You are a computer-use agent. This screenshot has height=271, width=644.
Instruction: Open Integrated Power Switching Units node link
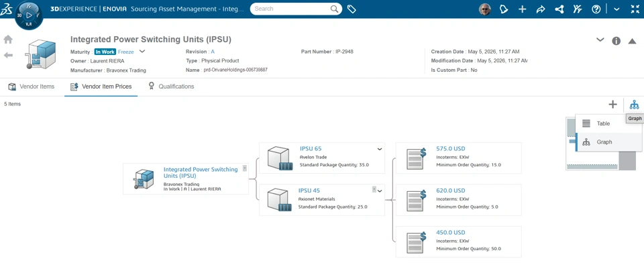click(x=201, y=172)
